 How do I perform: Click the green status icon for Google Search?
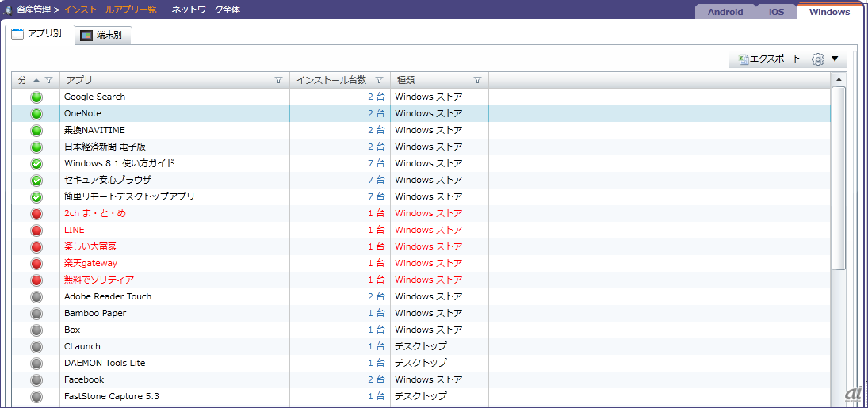click(36, 97)
